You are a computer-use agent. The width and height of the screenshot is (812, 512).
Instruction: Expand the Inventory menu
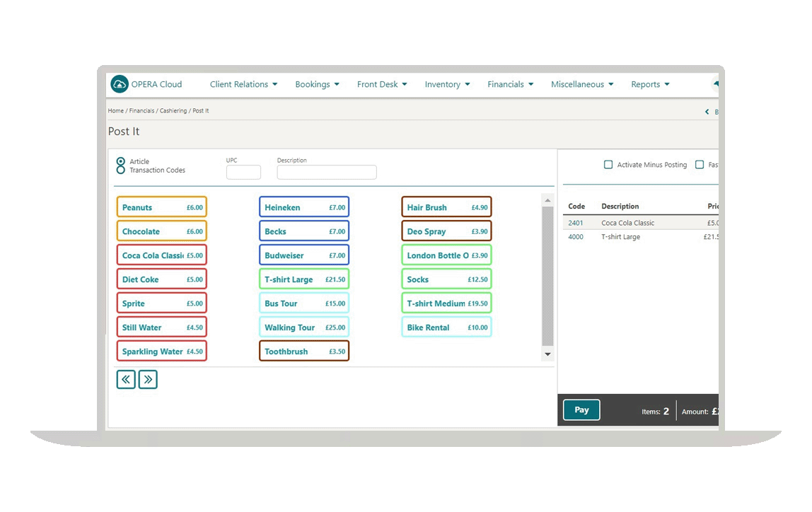coord(447,84)
